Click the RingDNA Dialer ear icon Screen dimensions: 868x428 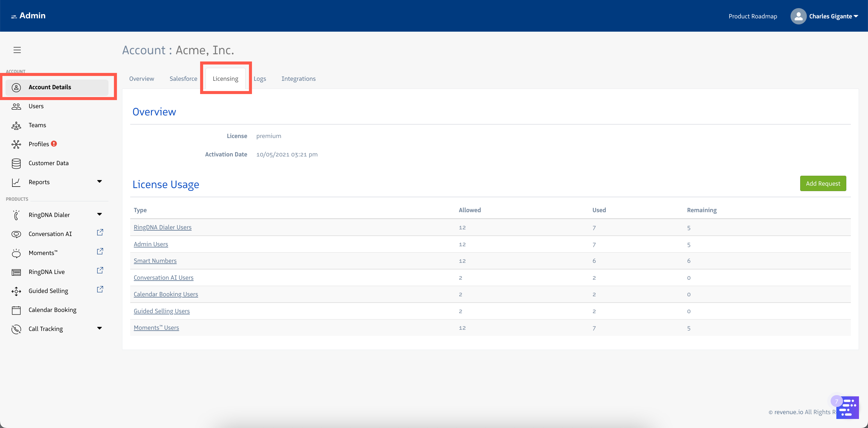pos(16,215)
